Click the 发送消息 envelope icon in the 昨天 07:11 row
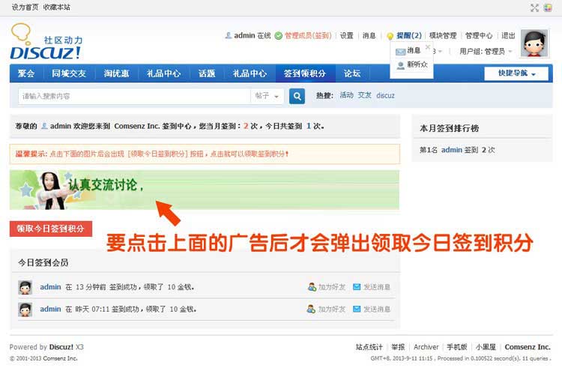Image resolution: width=562 pixels, height=392 pixels. 357,309
